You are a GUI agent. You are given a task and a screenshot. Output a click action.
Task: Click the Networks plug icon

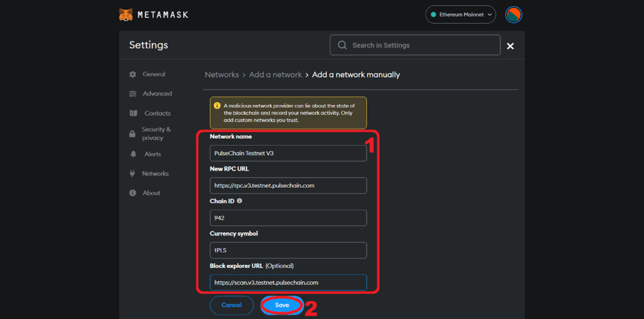[x=132, y=173]
